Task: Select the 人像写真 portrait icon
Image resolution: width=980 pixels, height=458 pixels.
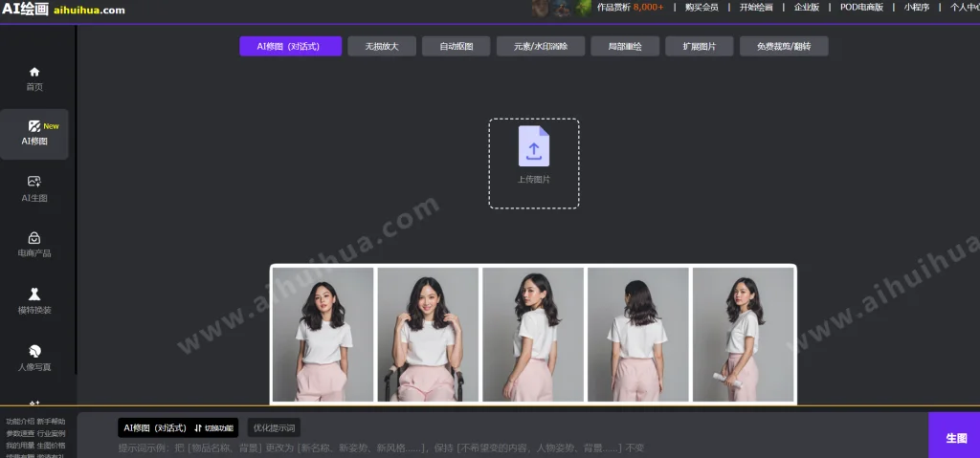Action: [x=34, y=350]
